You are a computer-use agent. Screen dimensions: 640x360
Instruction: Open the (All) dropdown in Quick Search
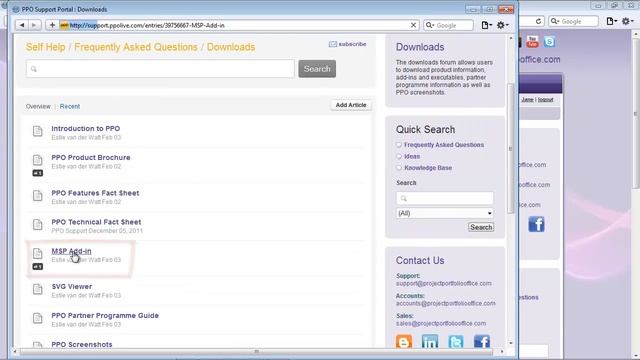pyautogui.click(x=444, y=213)
